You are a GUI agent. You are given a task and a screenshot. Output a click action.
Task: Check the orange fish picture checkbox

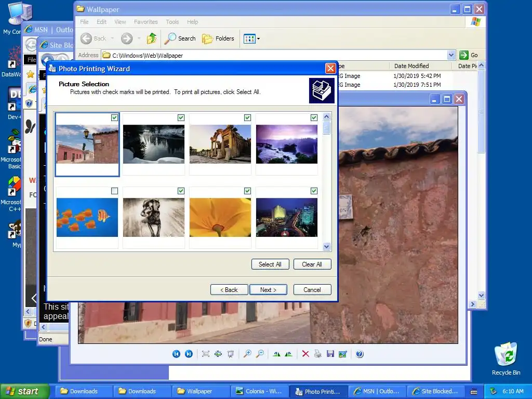click(114, 191)
